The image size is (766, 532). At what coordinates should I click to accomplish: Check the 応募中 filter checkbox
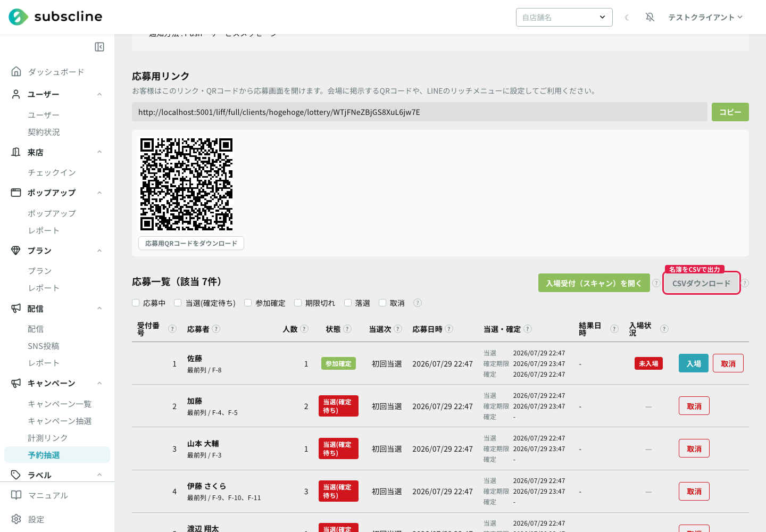[x=136, y=303]
